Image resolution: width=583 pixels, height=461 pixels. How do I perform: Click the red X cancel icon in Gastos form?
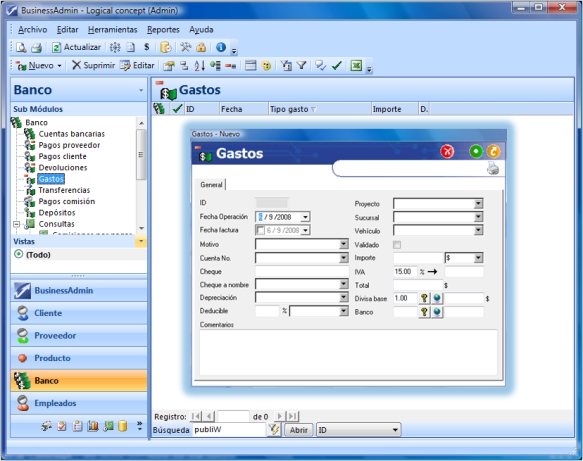point(447,151)
